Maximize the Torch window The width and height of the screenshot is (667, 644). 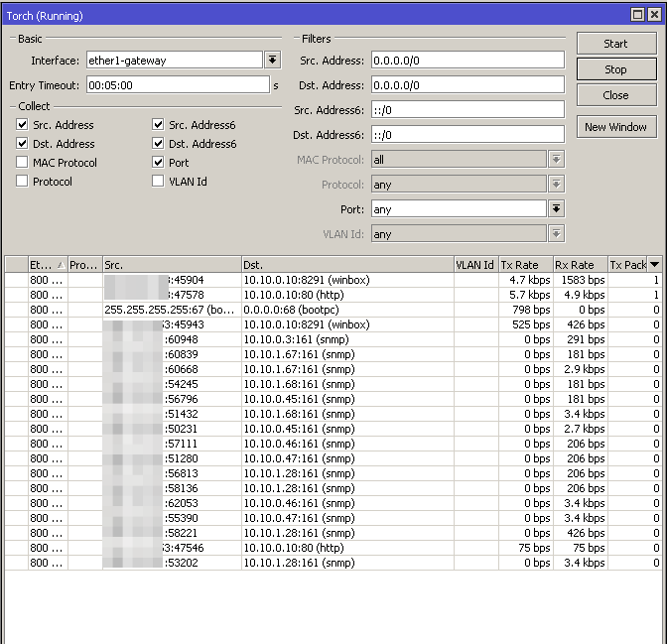click(x=637, y=15)
